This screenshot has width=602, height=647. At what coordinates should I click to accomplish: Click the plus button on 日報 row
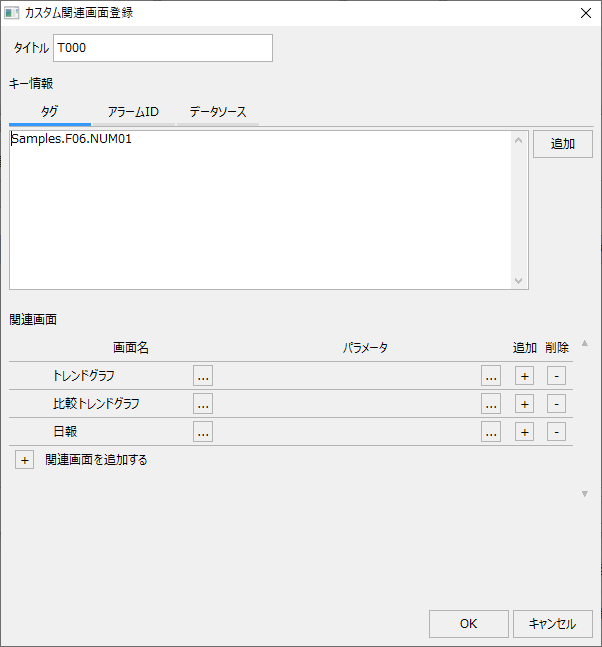524,432
